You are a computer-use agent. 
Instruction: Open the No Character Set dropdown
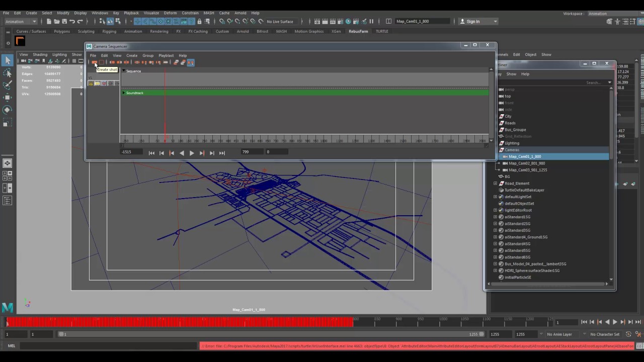(605, 334)
